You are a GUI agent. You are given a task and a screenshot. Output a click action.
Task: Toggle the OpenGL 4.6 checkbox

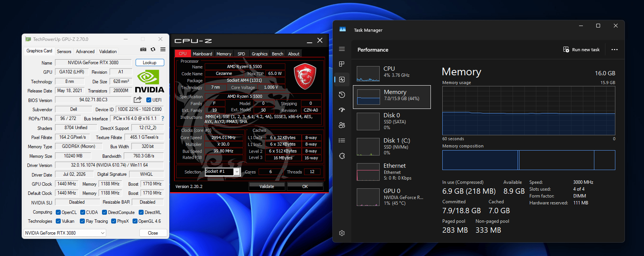click(x=135, y=221)
